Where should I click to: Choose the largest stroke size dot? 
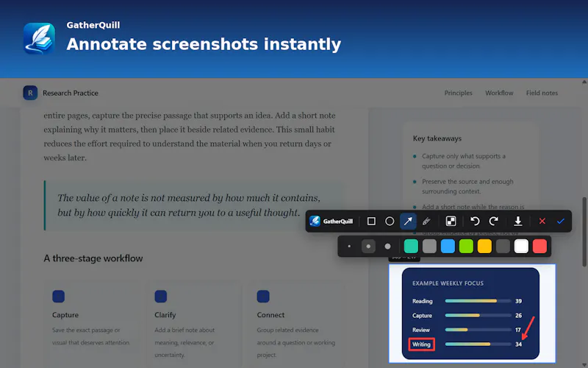click(x=388, y=247)
